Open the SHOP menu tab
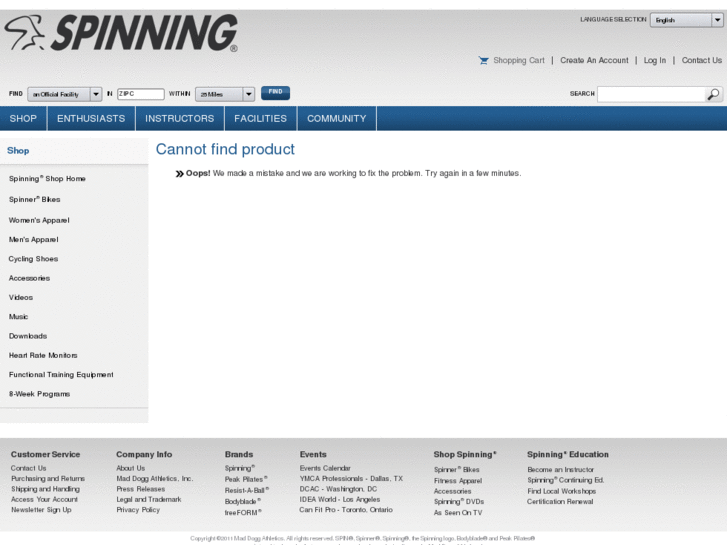This screenshot has height=545, width=727. coord(23,118)
